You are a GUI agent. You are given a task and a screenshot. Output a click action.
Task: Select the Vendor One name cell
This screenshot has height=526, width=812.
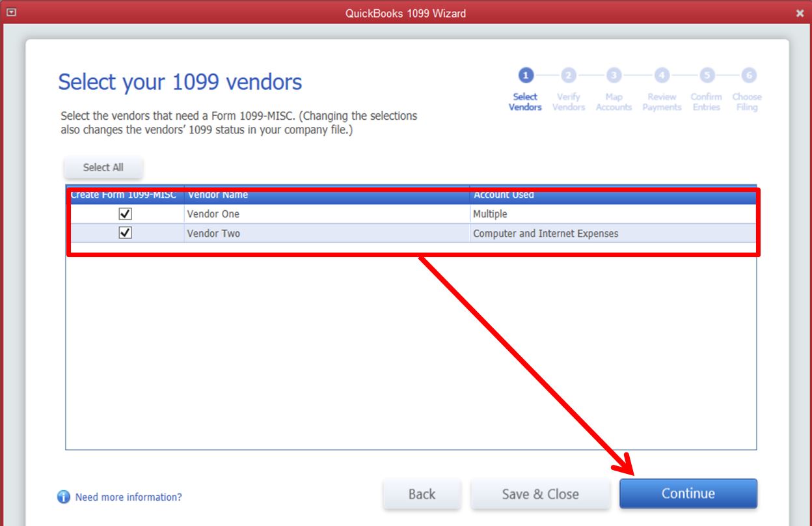tap(327, 214)
